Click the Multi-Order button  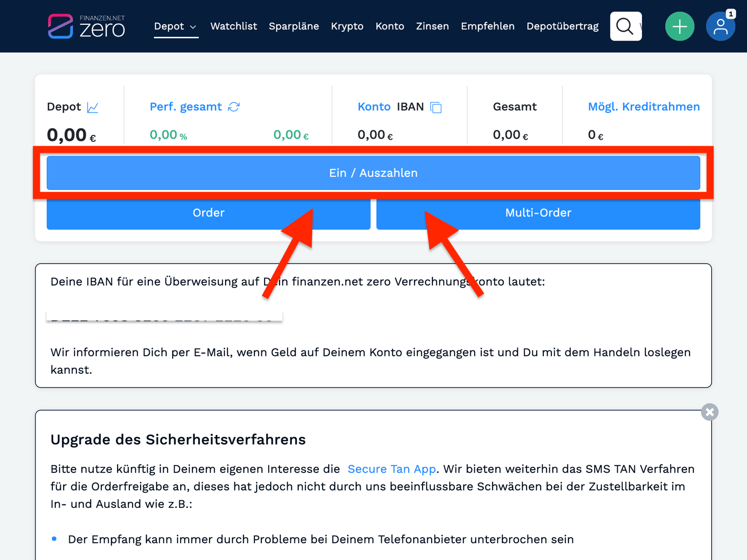click(538, 213)
